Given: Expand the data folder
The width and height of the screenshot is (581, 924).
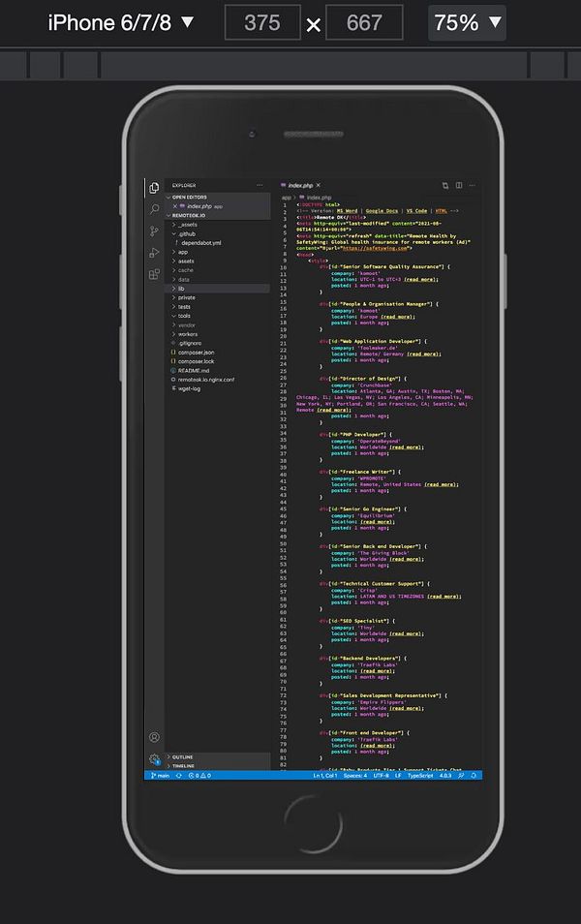Looking at the screenshot, I should [181, 279].
